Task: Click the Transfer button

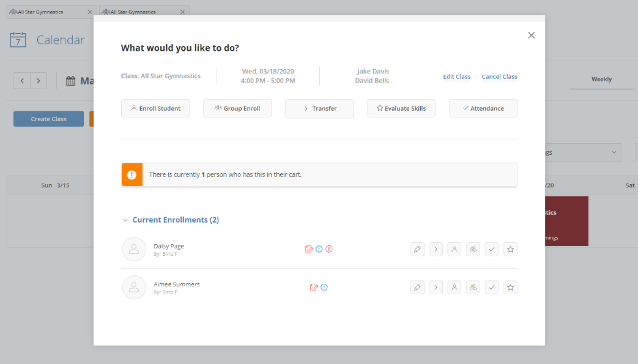Action: pos(319,108)
